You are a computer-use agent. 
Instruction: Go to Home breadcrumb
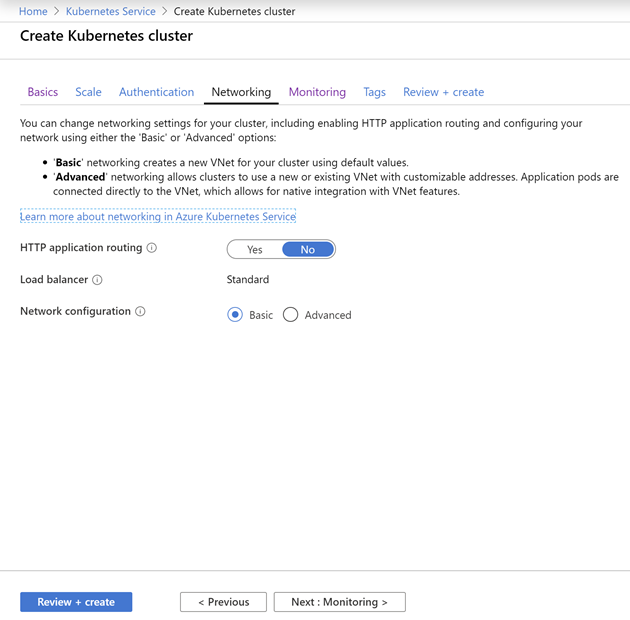pyautogui.click(x=33, y=11)
